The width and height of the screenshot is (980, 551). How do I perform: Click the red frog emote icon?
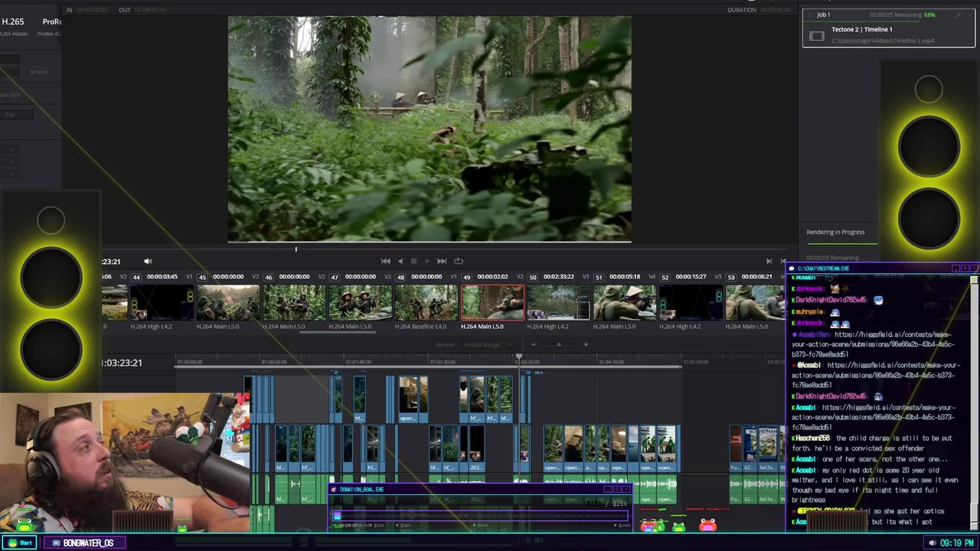(x=707, y=524)
